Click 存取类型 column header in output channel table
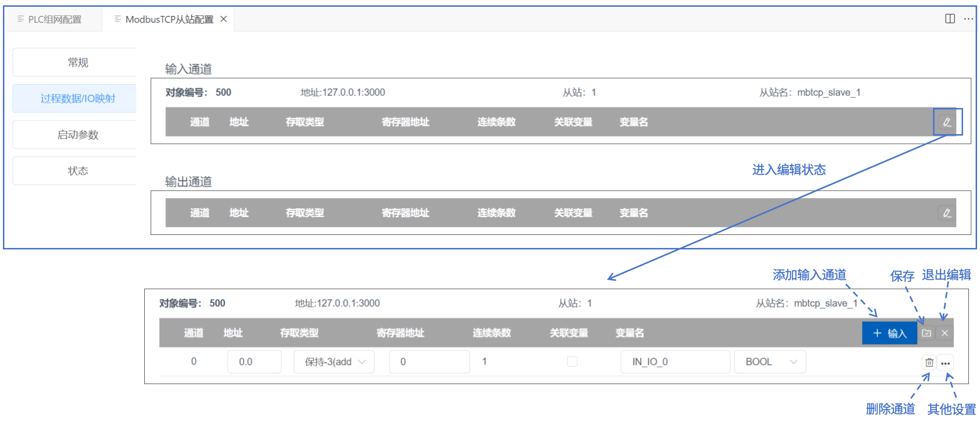This screenshot has width=980, height=432. (305, 213)
